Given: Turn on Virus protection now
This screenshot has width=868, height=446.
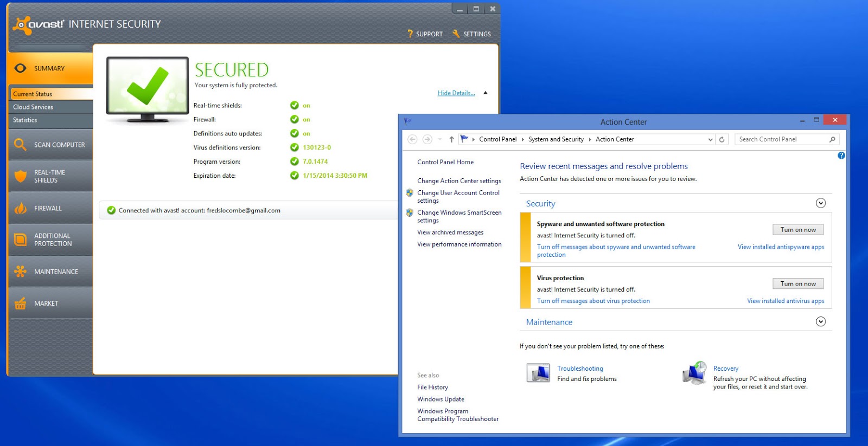Looking at the screenshot, I should (798, 284).
